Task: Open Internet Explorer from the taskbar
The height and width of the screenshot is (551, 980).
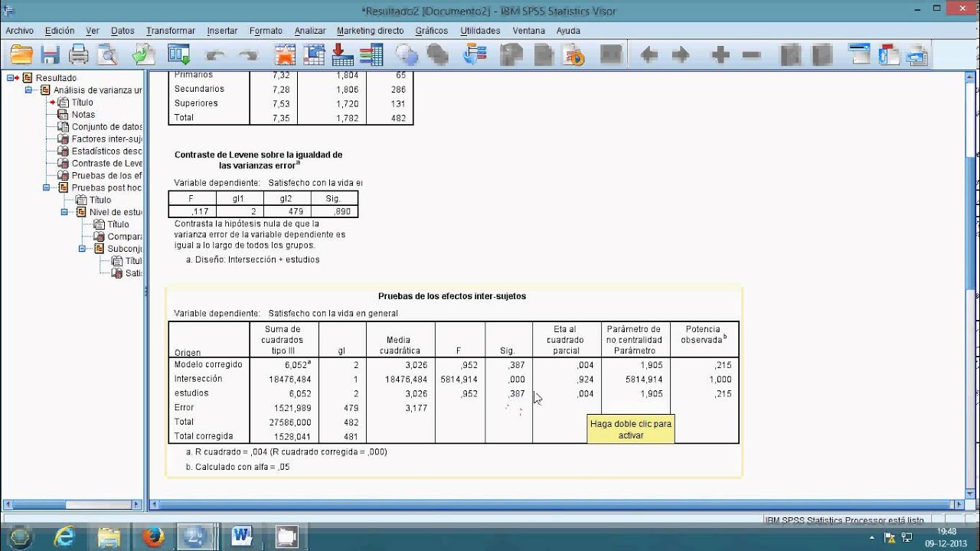Action: pos(64,537)
